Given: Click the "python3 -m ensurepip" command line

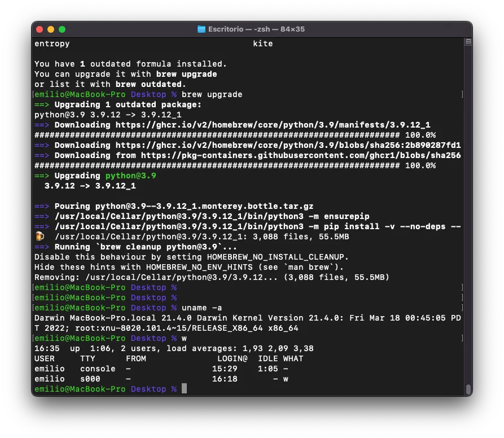Looking at the screenshot, I should (x=212, y=216).
